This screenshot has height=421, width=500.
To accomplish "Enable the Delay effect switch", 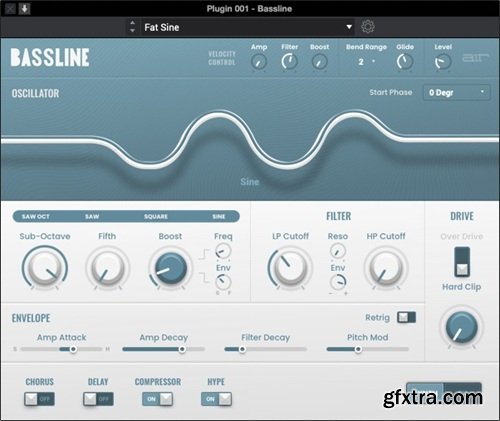I will (98, 399).
